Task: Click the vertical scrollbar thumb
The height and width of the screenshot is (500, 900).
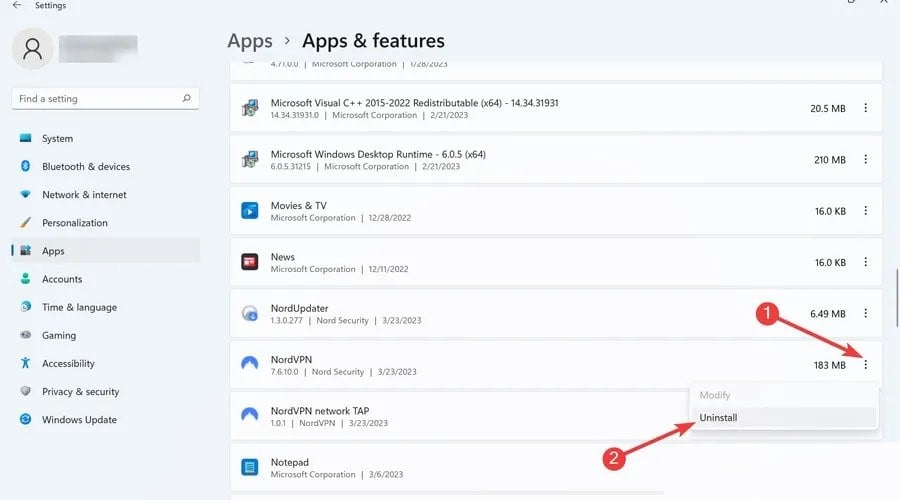Action: [x=897, y=297]
